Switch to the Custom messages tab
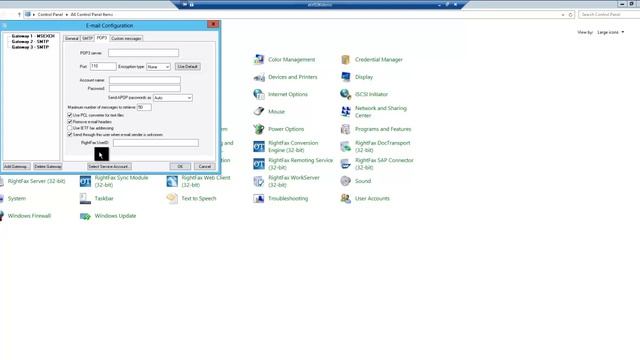 126,38
